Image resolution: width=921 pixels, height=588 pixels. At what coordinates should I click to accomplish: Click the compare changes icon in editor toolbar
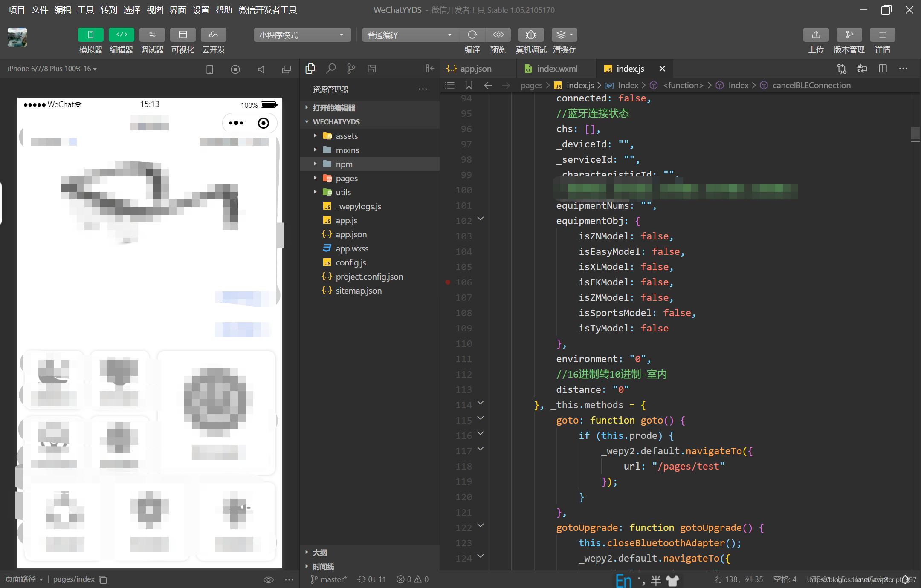click(x=841, y=69)
